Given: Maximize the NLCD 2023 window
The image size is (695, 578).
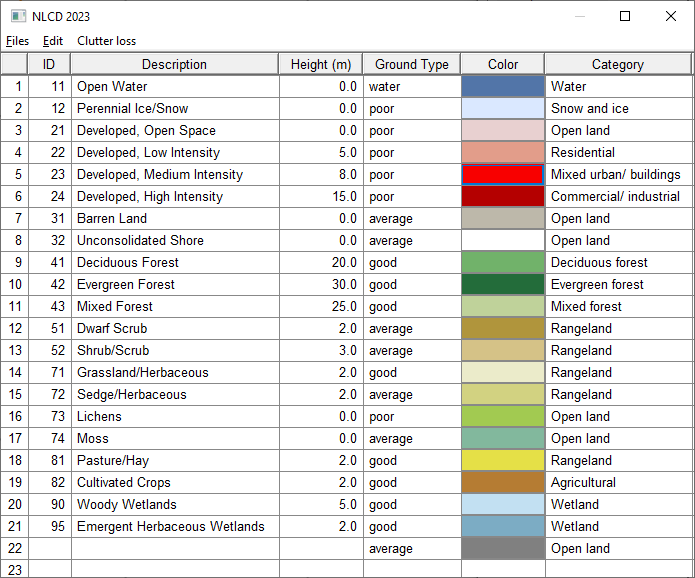Looking at the screenshot, I should [625, 16].
